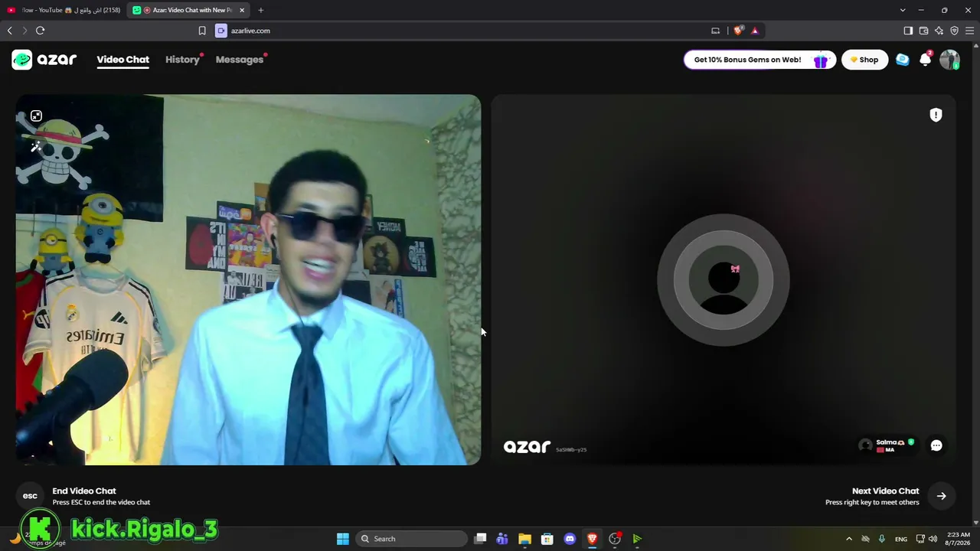
Task: Open chat message bubble in partner video
Action: [x=936, y=445]
